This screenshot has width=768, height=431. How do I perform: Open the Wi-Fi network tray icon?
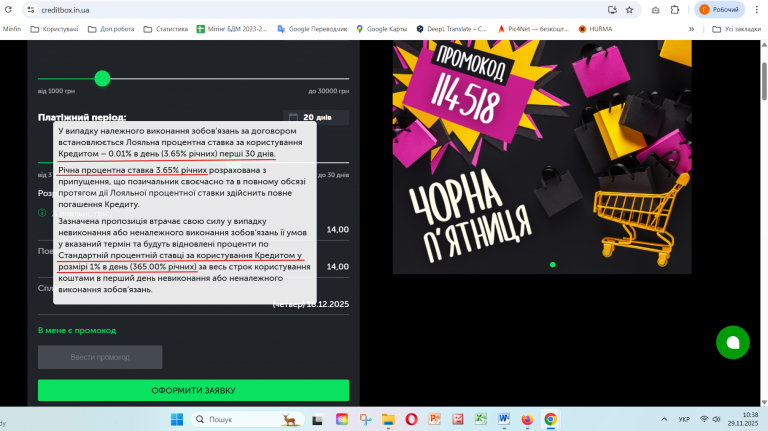point(704,419)
